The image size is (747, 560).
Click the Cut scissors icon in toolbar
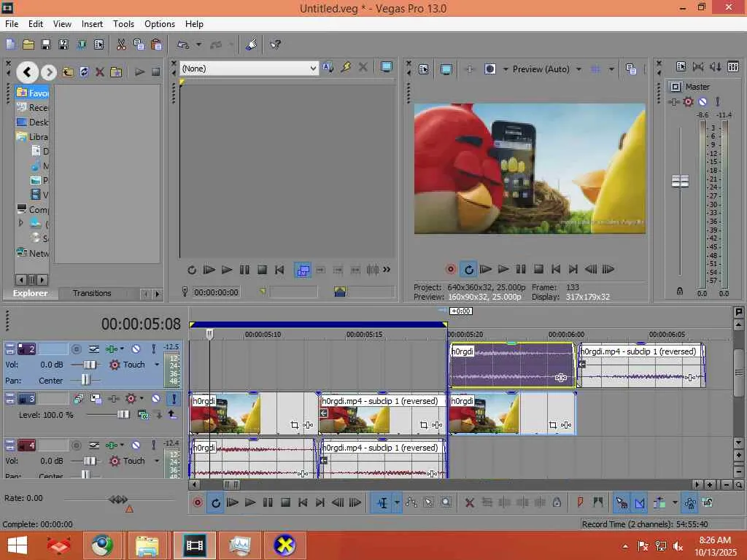point(121,44)
